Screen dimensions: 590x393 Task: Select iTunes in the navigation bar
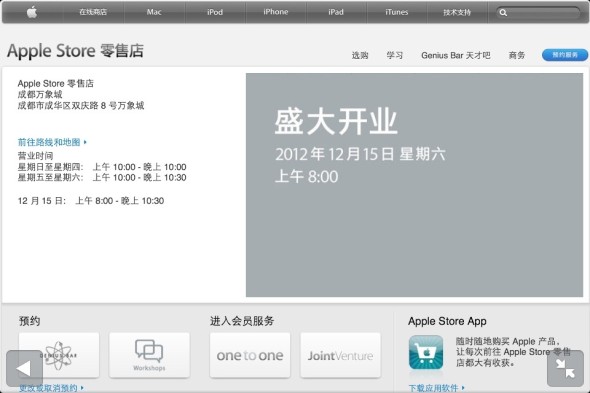[x=397, y=12]
